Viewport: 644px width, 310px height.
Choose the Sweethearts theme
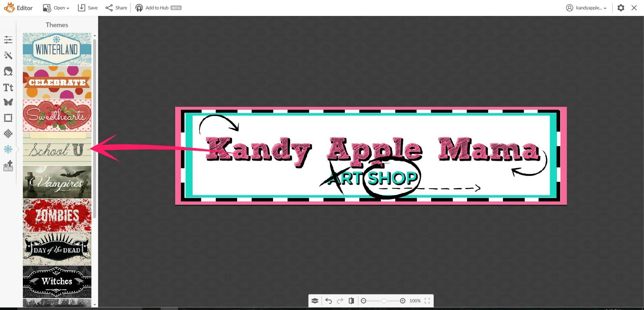point(57,116)
